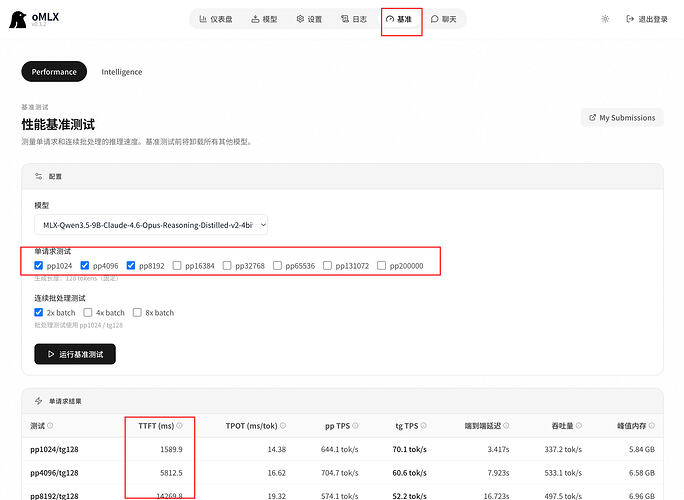Click info icon next to pp TPS
This screenshot has height=500, width=684.
[355, 425]
